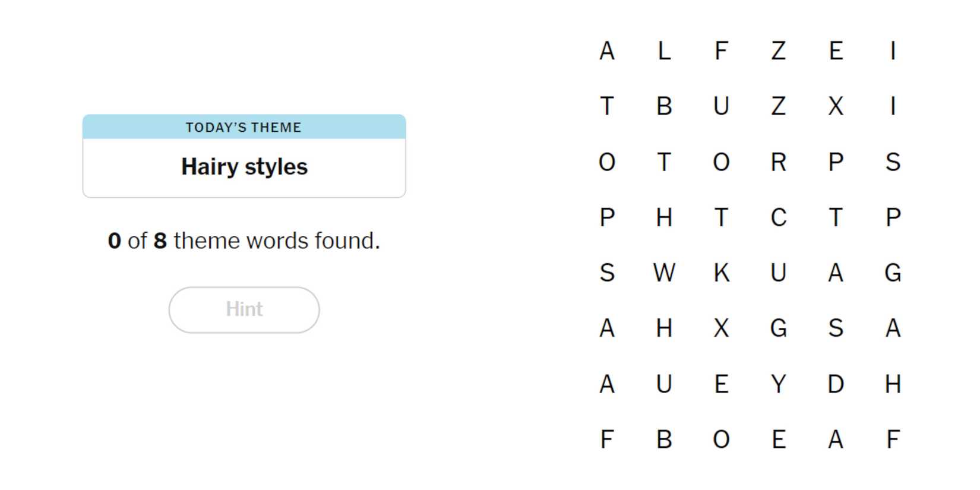Pick the F between L and Z
Screen dimensions: 980x490
point(721,51)
